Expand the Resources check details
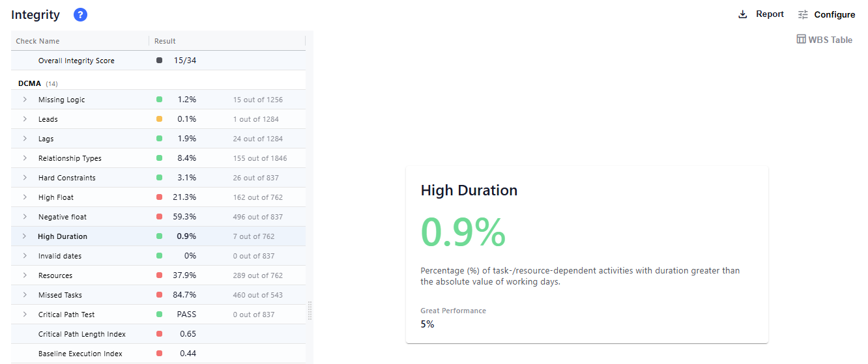Image resolution: width=868 pixels, height=364 pixels. [25, 275]
